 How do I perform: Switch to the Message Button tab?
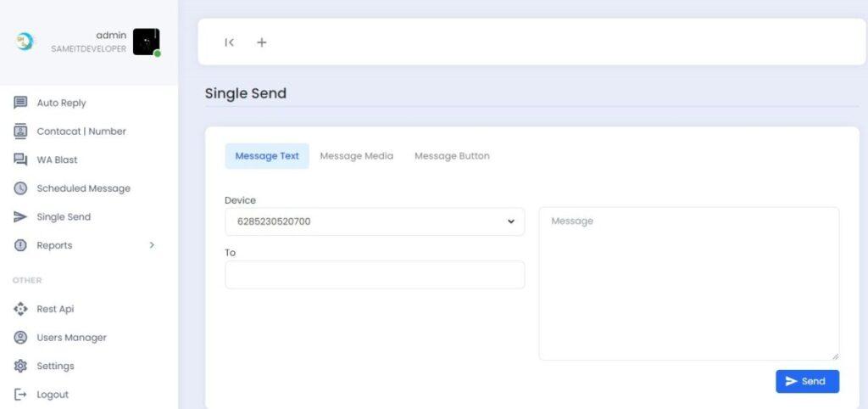pos(452,156)
